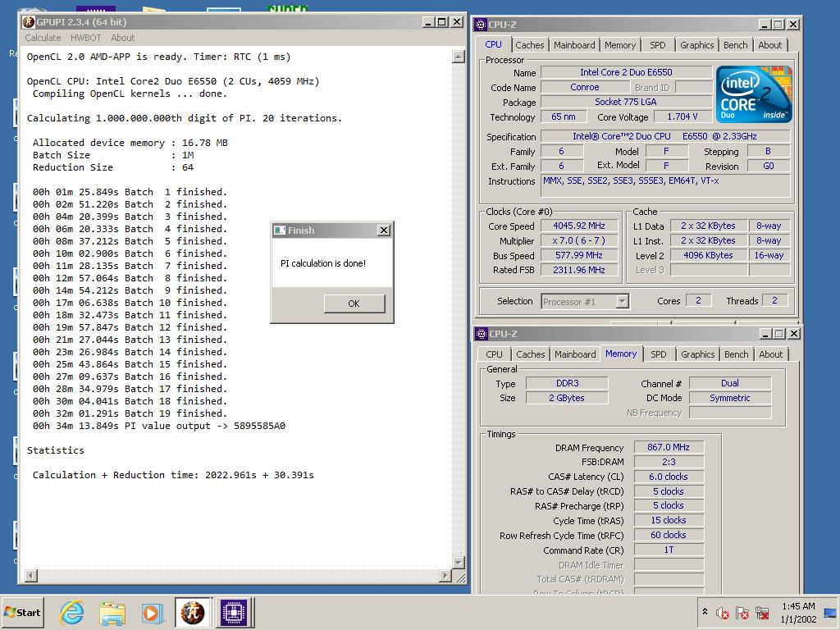This screenshot has height=630, width=840.
Task: Click the Calculation + Reduction time line
Action: [x=173, y=475]
